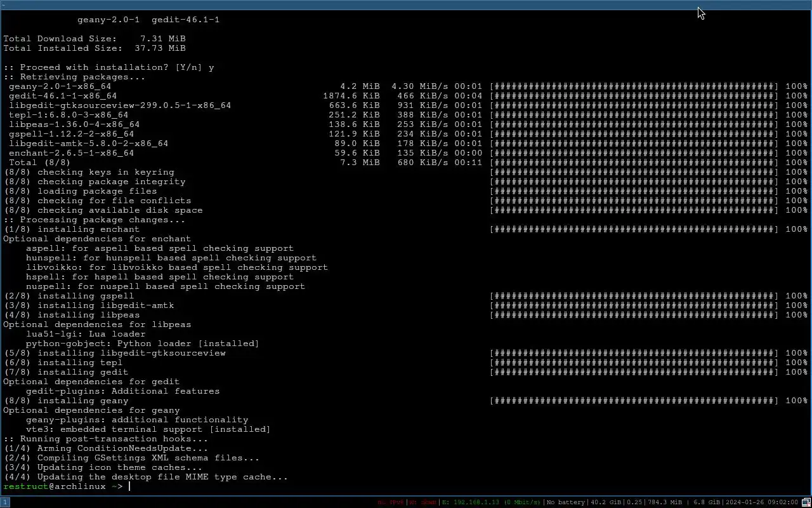Viewport: 812px width, 508px height.
Task: Click the 'libpeas-1.36.0-4-x86_64' row
Action: (408, 124)
